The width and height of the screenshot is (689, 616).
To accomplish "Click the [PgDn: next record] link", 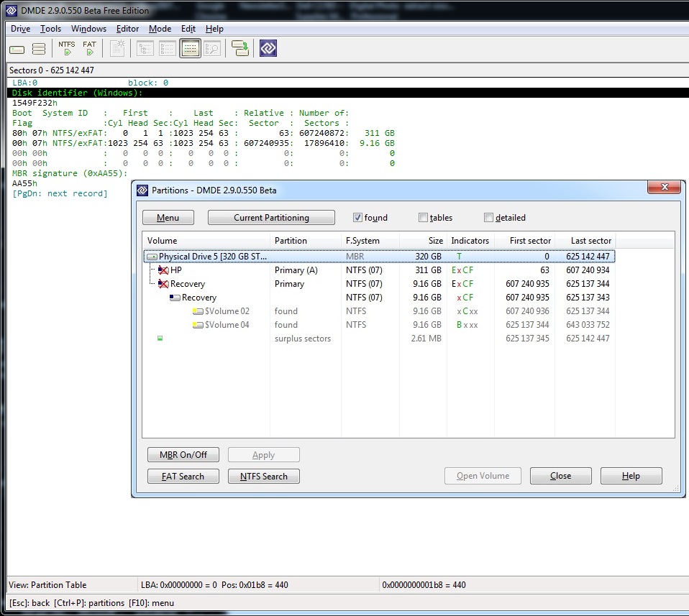I will tap(60, 193).
